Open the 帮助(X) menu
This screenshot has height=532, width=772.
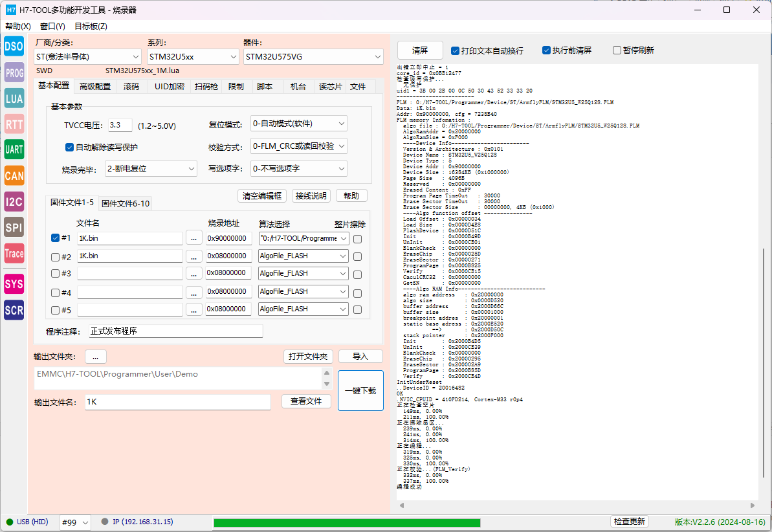pyautogui.click(x=18, y=26)
